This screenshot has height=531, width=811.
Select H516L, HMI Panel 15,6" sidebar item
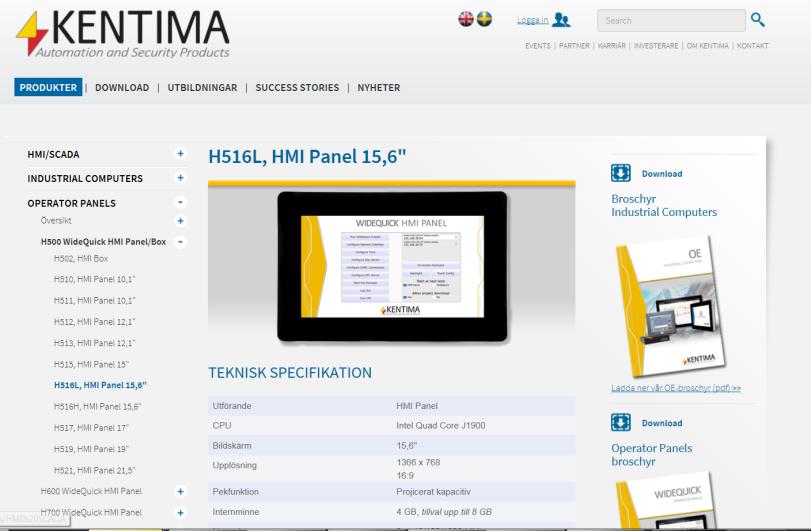tap(100, 385)
